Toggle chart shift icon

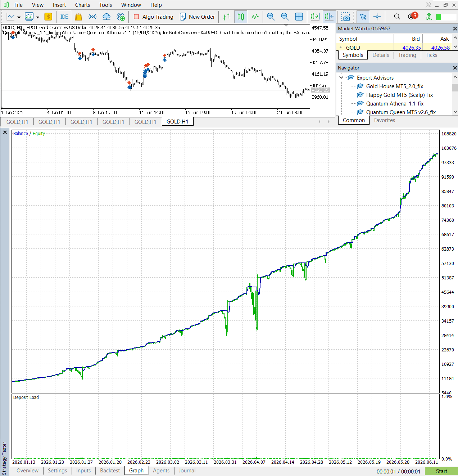329,17
